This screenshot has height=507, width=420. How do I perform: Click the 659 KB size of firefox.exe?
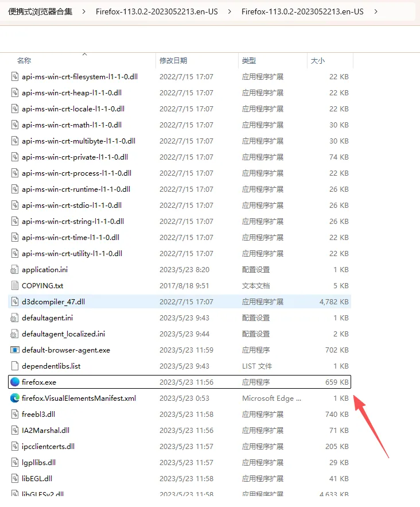click(337, 382)
